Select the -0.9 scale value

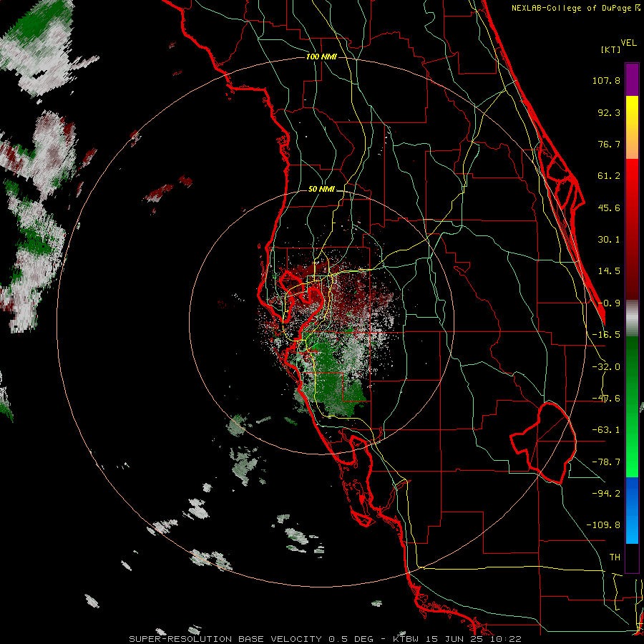click(x=609, y=303)
